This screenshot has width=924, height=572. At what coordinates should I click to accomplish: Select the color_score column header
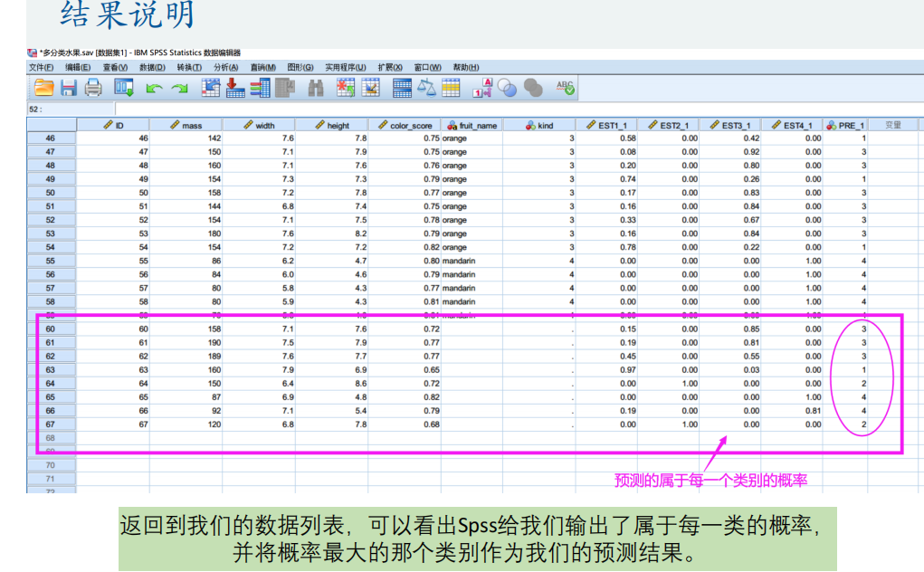[405, 125]
